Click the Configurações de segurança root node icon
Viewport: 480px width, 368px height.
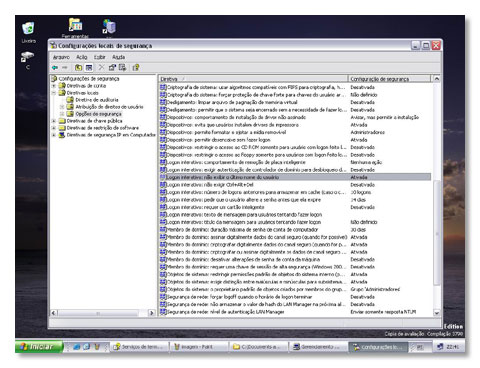(x=54, y=79)
